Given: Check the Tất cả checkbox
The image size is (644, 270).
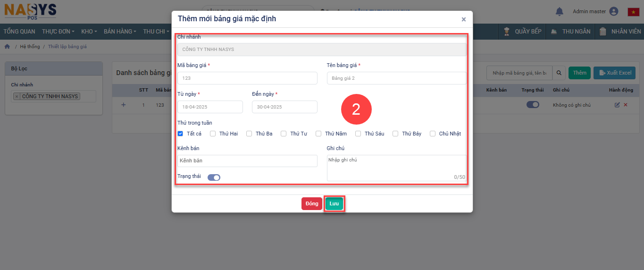Looking at the screenshot, I should point(180,134).
